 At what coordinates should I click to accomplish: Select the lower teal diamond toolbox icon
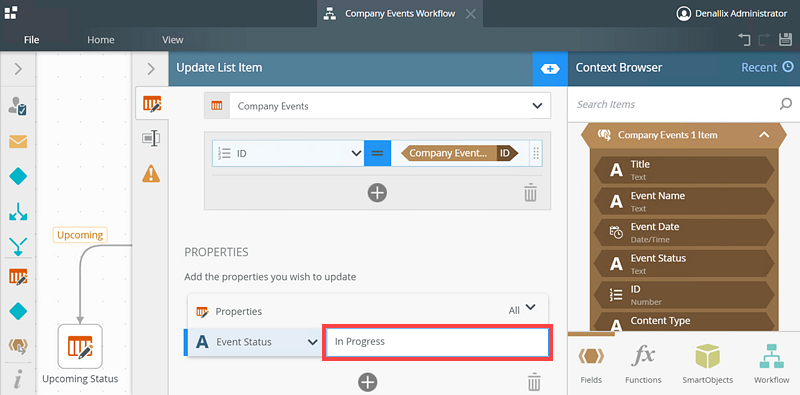pyautogui.click(x=18, y=311)
